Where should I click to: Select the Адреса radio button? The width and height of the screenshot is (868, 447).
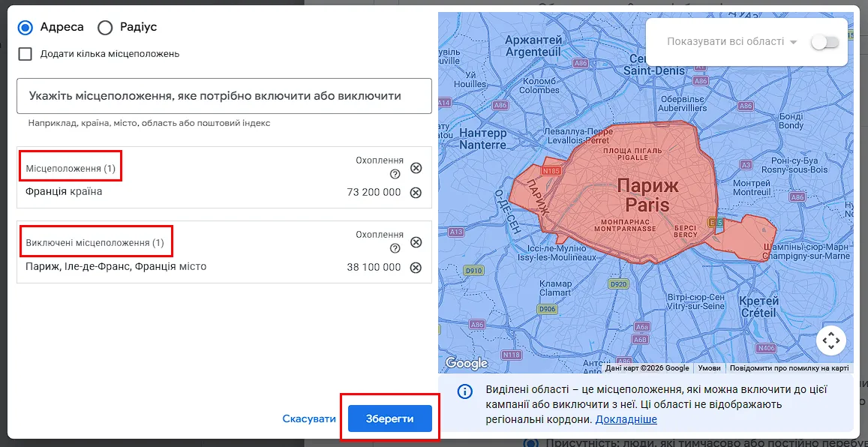(26, 27)
